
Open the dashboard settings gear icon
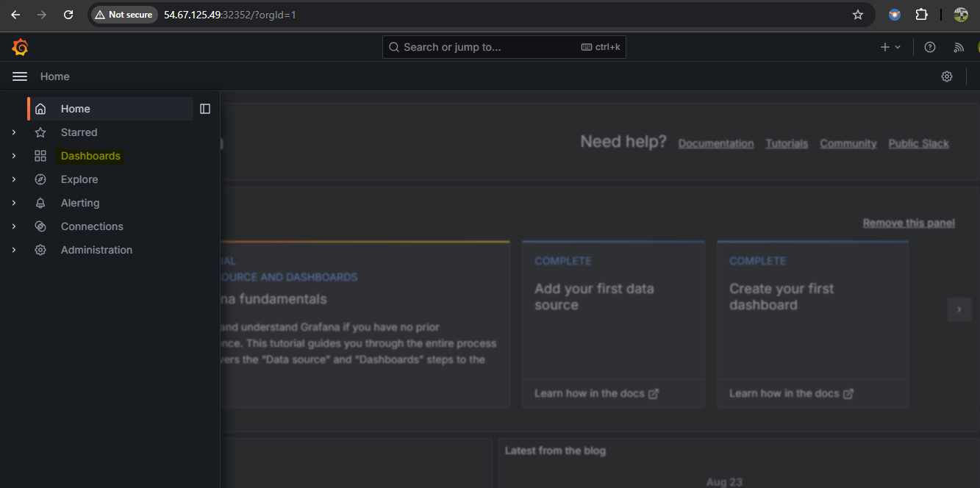click(947, 76)
